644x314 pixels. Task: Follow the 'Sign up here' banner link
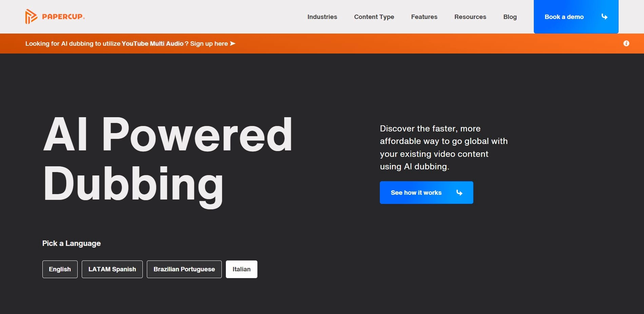coord(209,43)
